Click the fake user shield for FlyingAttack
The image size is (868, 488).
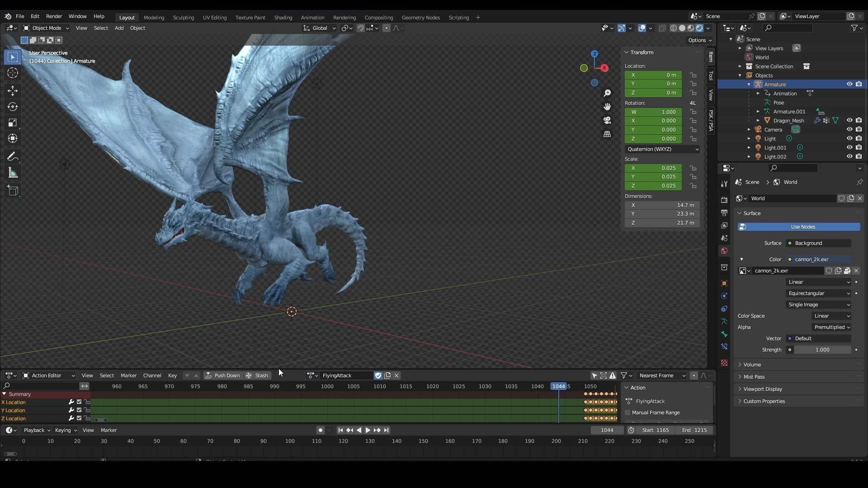(x=378, y=375)
